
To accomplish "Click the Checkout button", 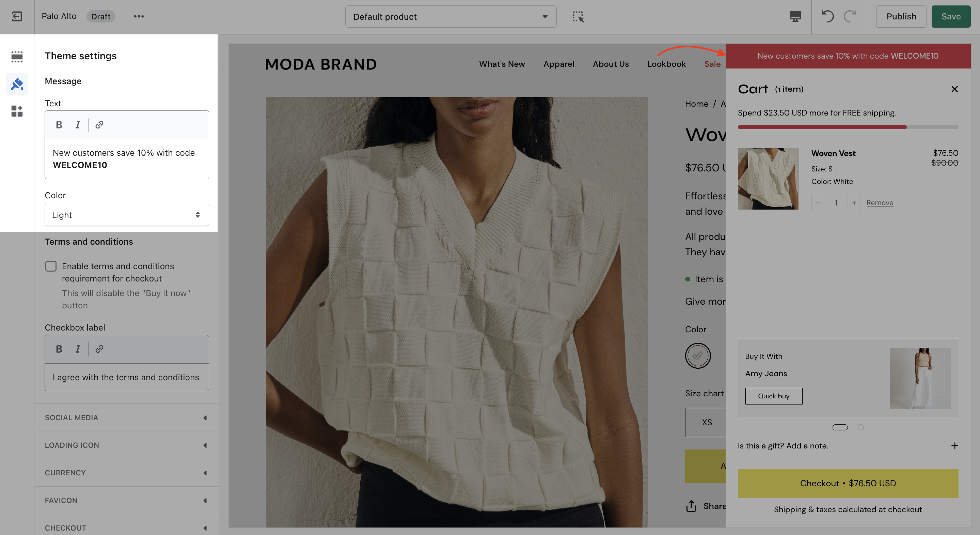I will click(848, 483).
